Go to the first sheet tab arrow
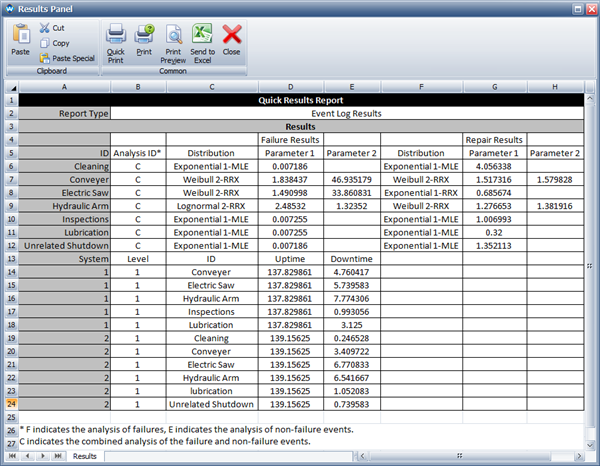This screenshot has height=466, width=600. tap(11, 455)
